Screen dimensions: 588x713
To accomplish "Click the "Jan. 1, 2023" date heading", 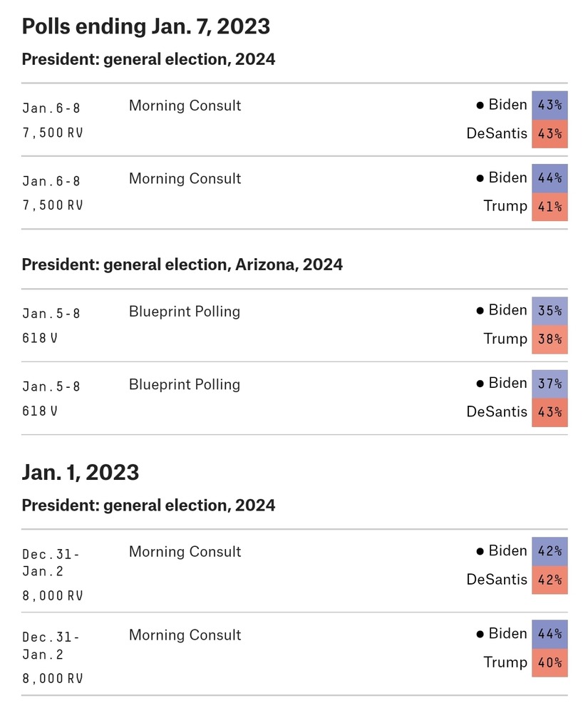I will click(x=81, y=472).
